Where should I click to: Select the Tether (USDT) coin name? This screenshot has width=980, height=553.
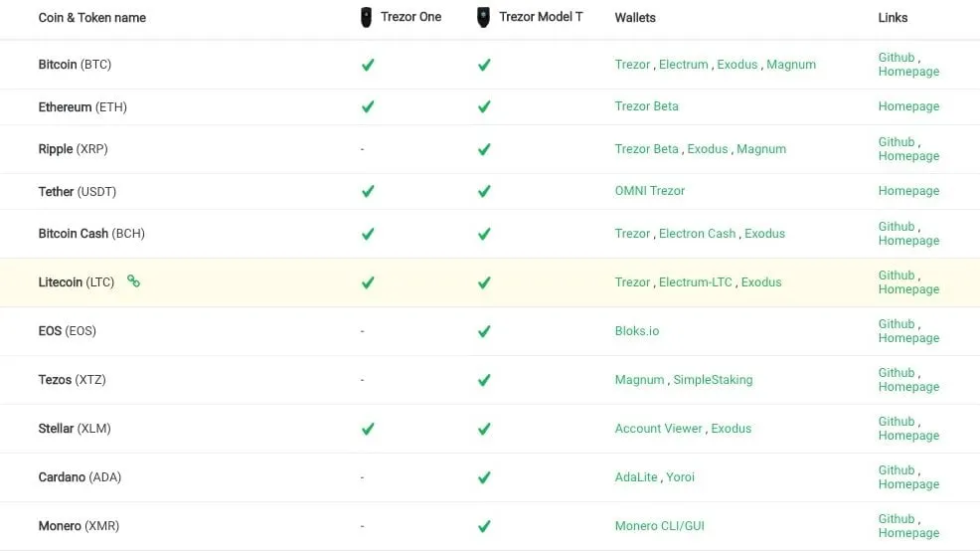[77, 191]
